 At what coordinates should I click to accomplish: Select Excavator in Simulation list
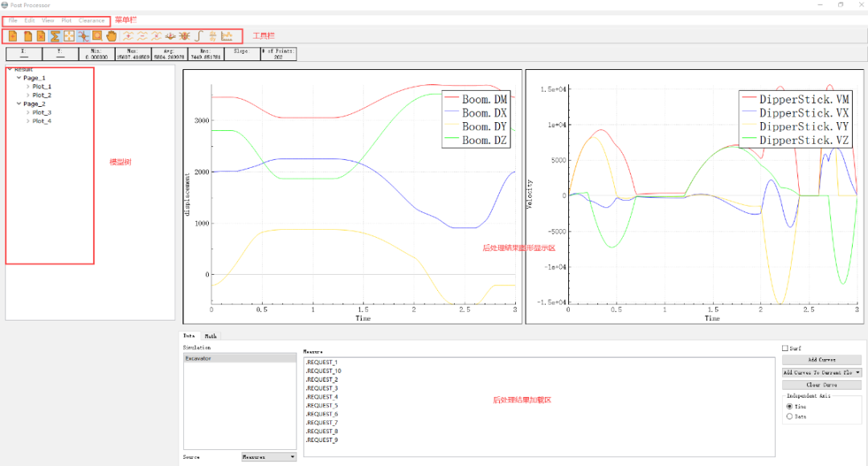[x=240, y=358]
